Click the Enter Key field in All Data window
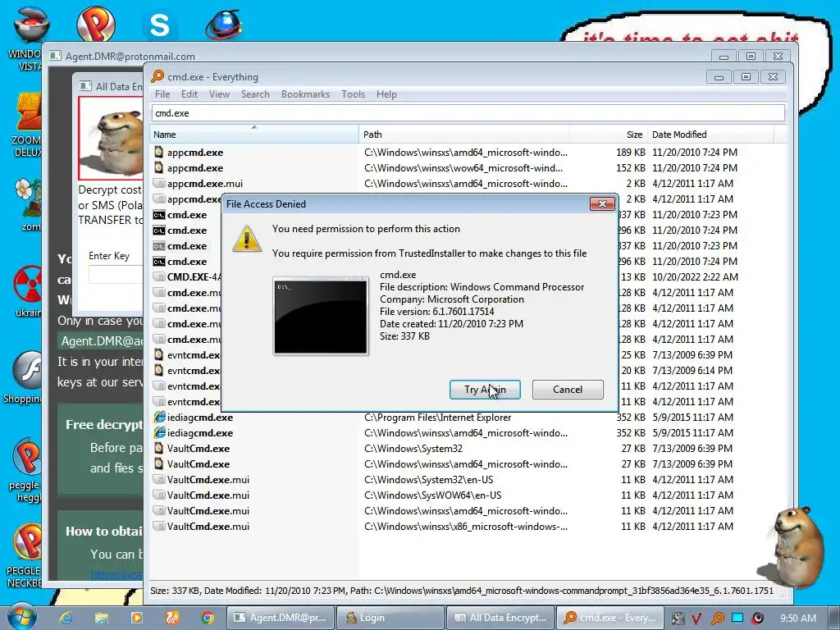The height and width of the screenshot is (630, 840). (x=116, y=274)
